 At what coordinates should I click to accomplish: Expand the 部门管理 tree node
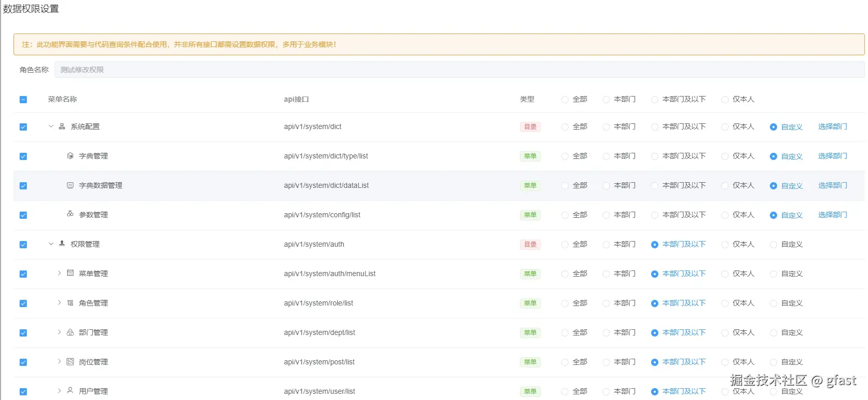pos(59,332)
